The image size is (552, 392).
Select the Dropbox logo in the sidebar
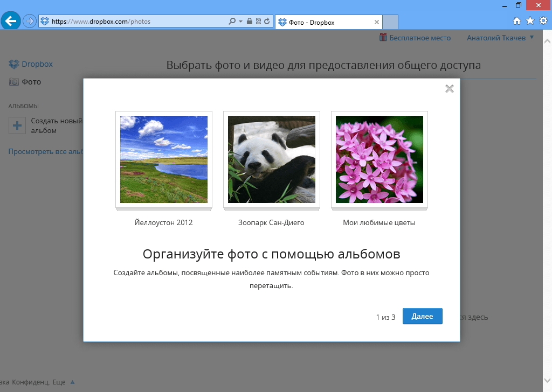[15, 64]
